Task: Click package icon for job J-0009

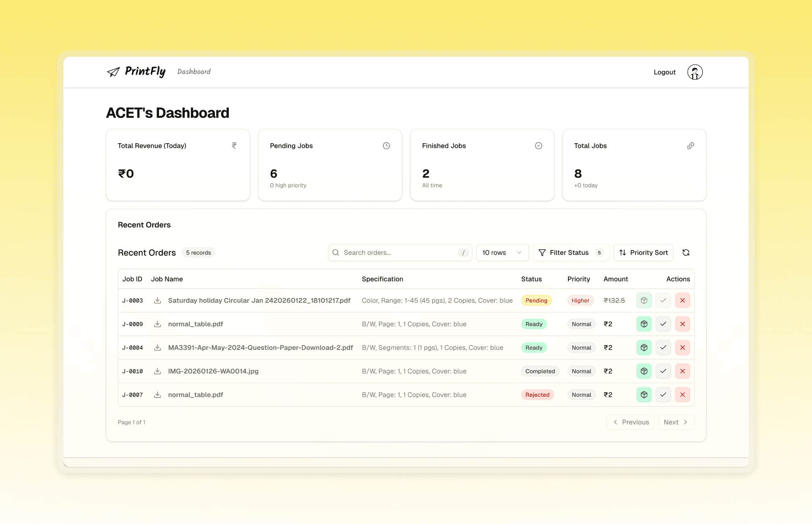Action: point(644,324)
